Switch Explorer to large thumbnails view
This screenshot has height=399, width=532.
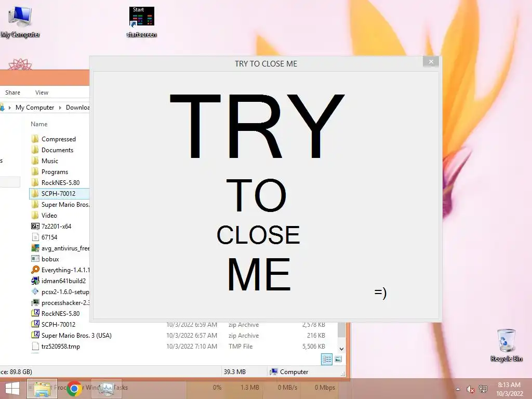338,359
